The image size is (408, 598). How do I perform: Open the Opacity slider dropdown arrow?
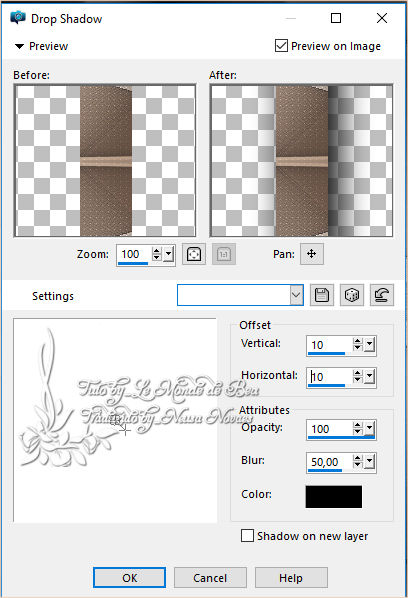pos(369,429)
